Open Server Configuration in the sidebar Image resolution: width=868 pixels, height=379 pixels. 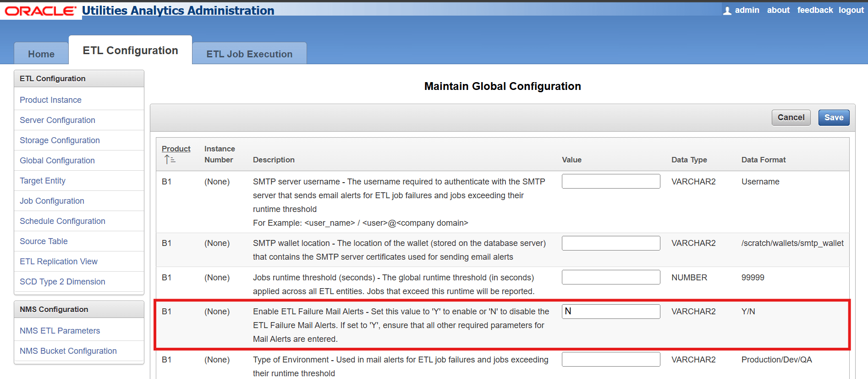[57, 120]
